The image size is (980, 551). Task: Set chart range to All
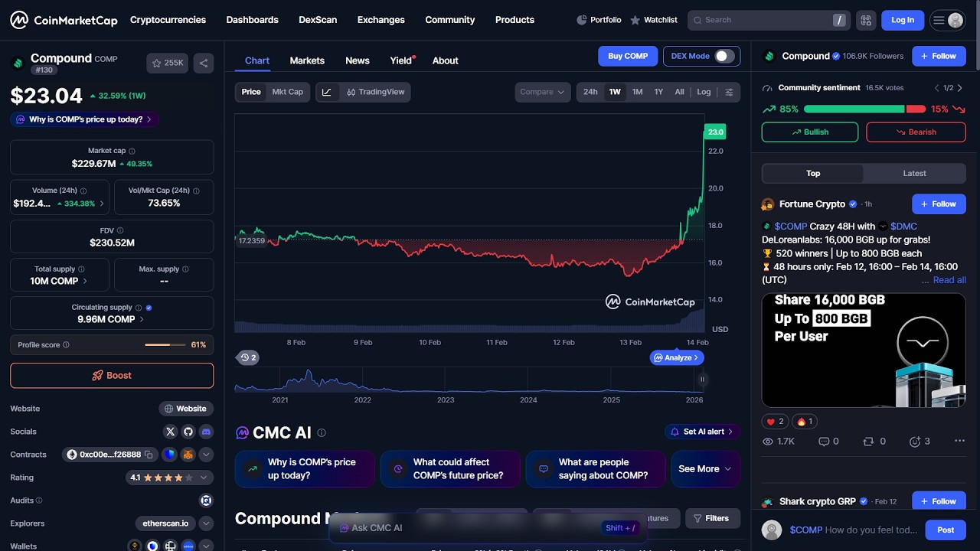point(679,92)
